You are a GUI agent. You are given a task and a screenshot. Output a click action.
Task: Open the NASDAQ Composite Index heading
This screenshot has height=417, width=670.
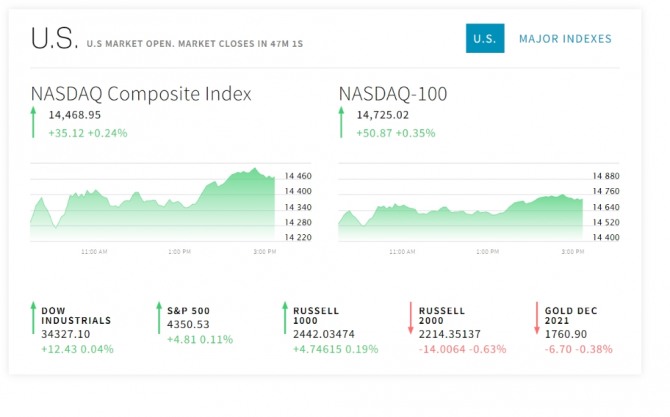click(x=141, y=94)
